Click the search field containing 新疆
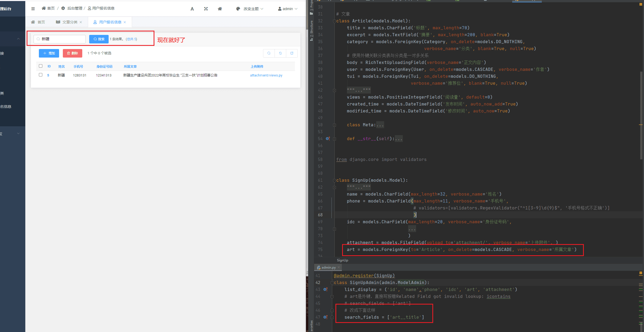Screen dimensions: 644x332 pos(60,39)
